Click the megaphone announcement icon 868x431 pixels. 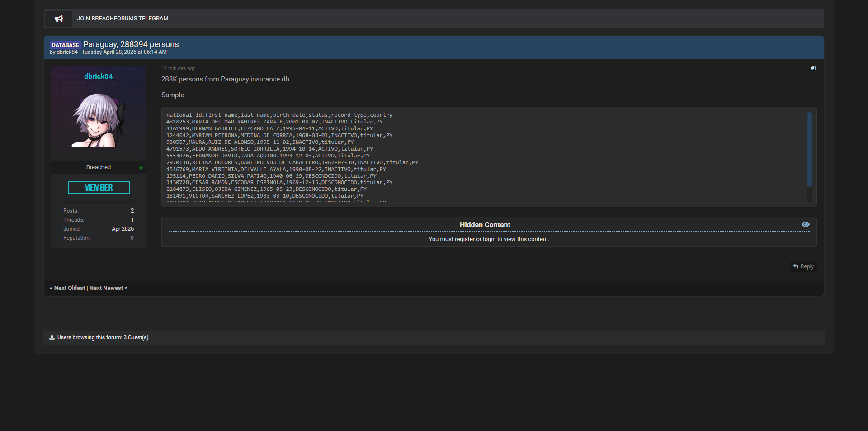pyautogui.click(x=59, y=19)
